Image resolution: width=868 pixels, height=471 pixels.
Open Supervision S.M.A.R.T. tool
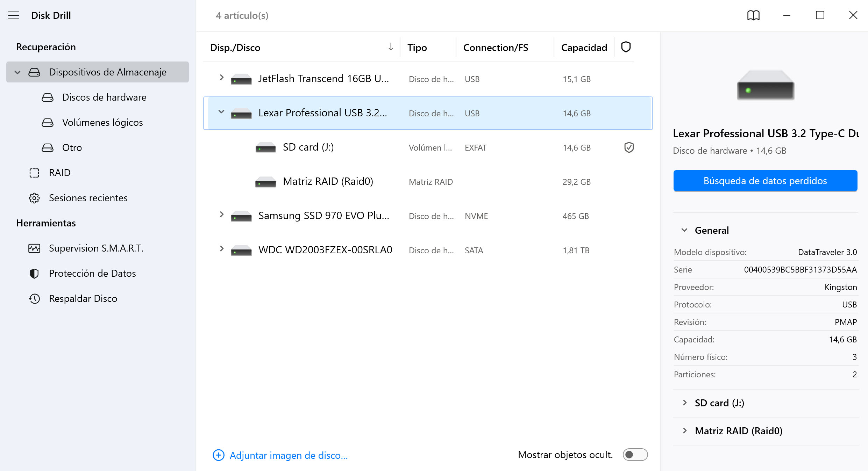click(96, 248)
